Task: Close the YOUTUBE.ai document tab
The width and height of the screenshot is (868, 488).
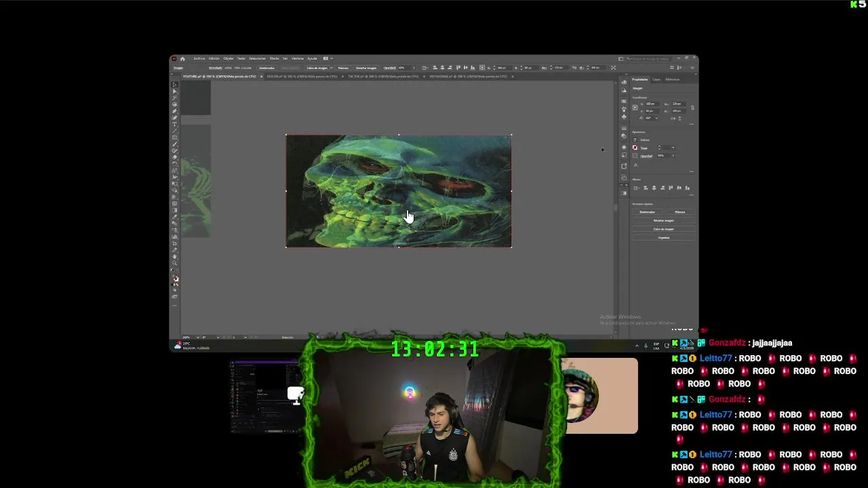Action: [261, 76]
